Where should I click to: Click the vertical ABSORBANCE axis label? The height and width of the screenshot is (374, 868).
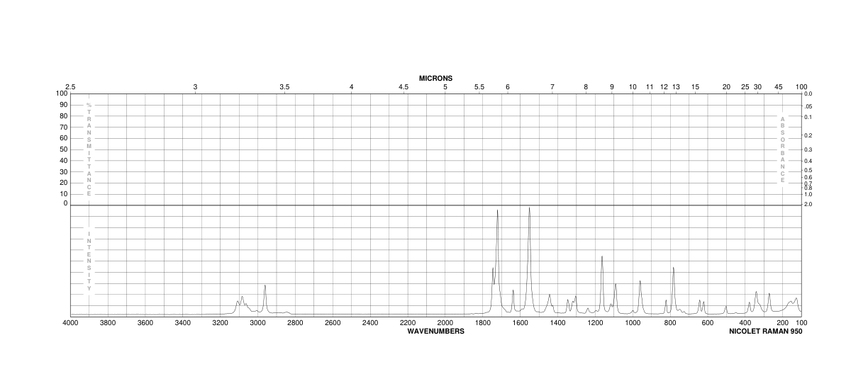[x=782, y=149]
